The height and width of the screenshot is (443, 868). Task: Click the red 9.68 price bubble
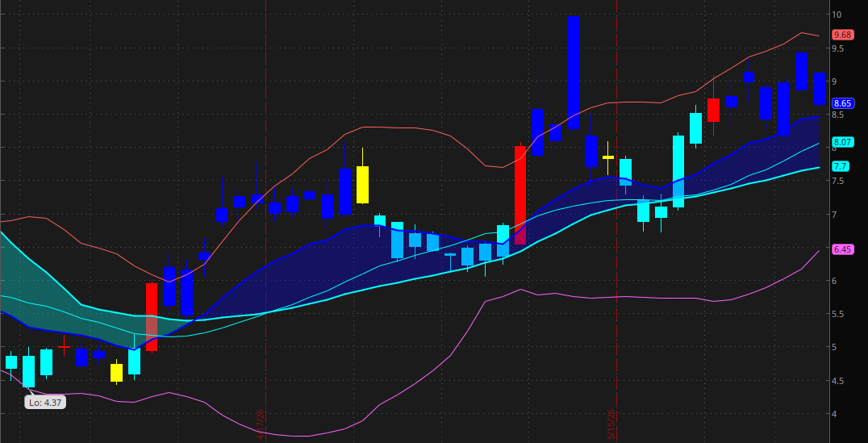coord(842,35)
